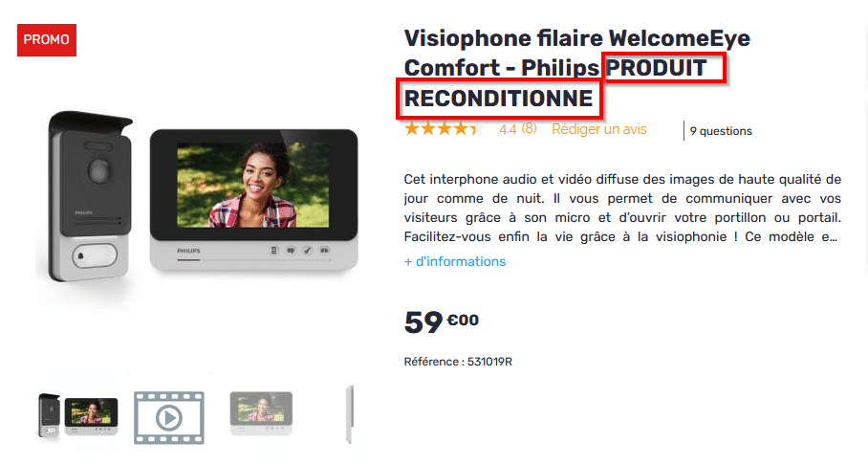The image size is (868, 465).
Task: Click the 'PRODUIT RECONDITIONNE' title text
Action: pyautogui.click(x=555, y=83)
